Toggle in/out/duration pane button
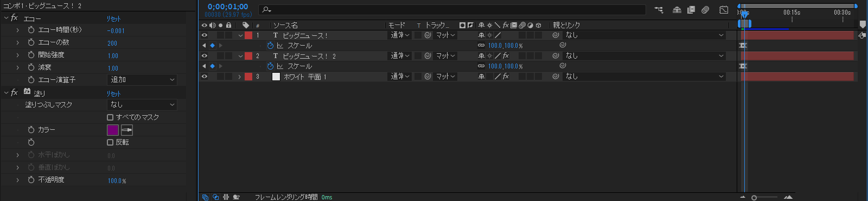Image resolution: width=868 pixels, height=201 pixels. pyautogui.click(x=226, y=197)
